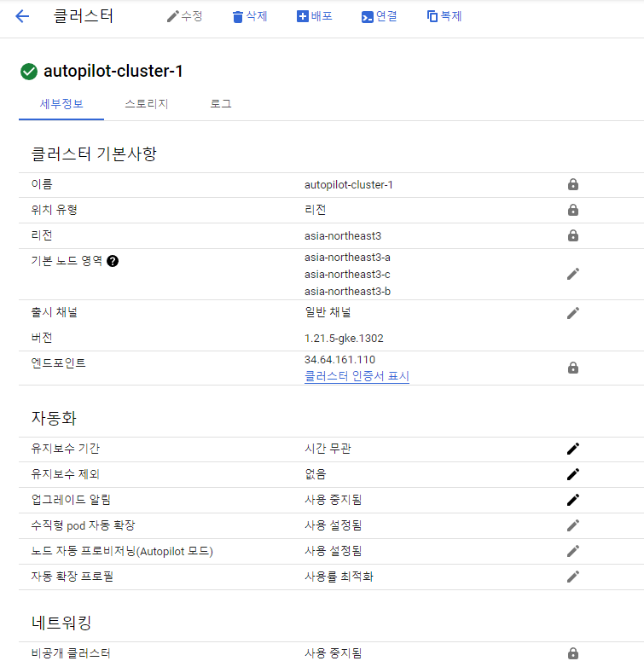Click the 연결 connect button

[x=379, y=16]
